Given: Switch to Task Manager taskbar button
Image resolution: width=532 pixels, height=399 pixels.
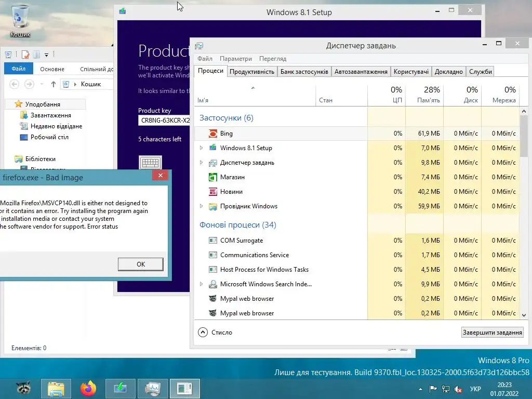Looking at the screenshot, I should click(153, 389).
